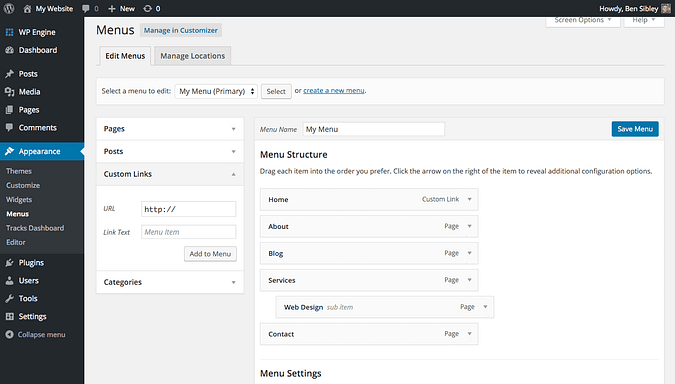The height and width of the screenshot is (384, 675).
Task: Focus the Menu Name input field
Action: coord(373,129)
